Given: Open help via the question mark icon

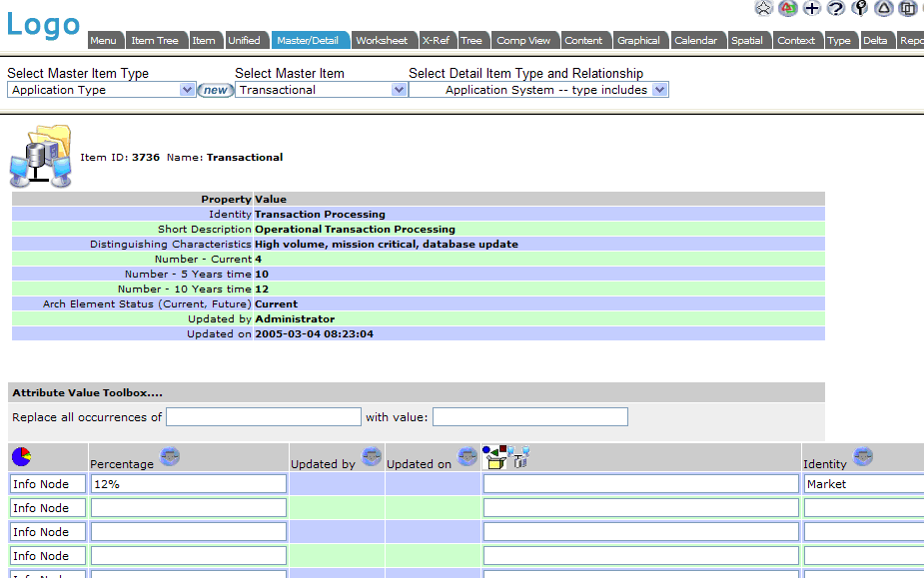Looking at the screenshot, I should tap(836, 8).
